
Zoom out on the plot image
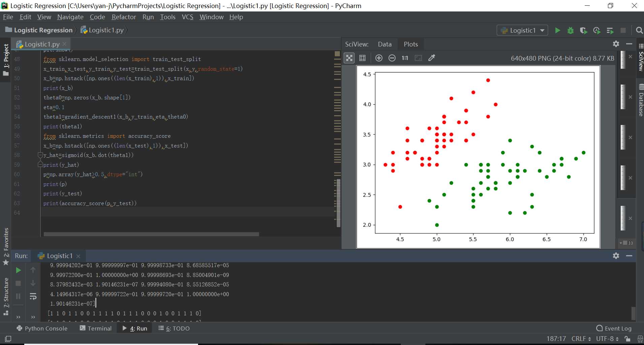tap(392, 58)
